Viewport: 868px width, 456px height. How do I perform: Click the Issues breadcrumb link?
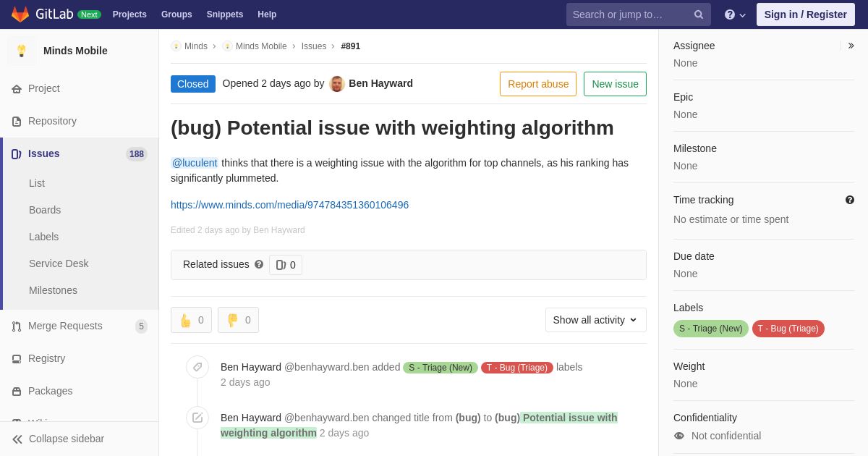(314, 46)
